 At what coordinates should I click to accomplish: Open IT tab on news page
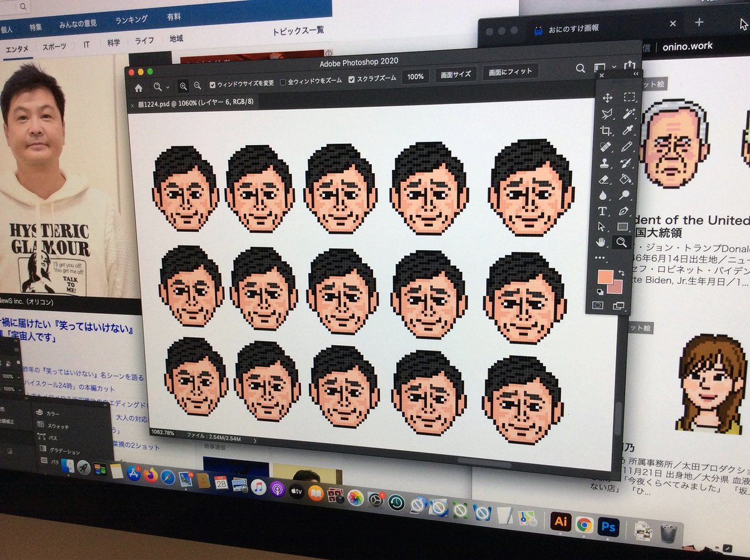[x=87, y=44]
